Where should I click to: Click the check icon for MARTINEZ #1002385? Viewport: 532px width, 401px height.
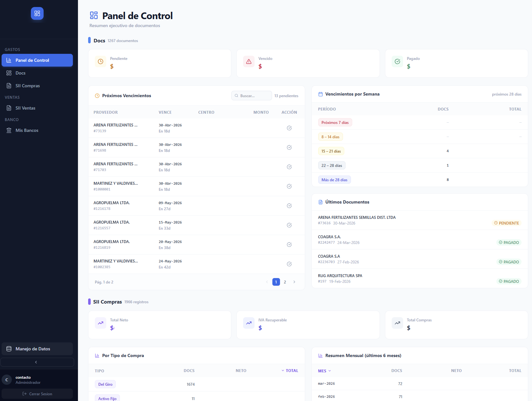289,264
